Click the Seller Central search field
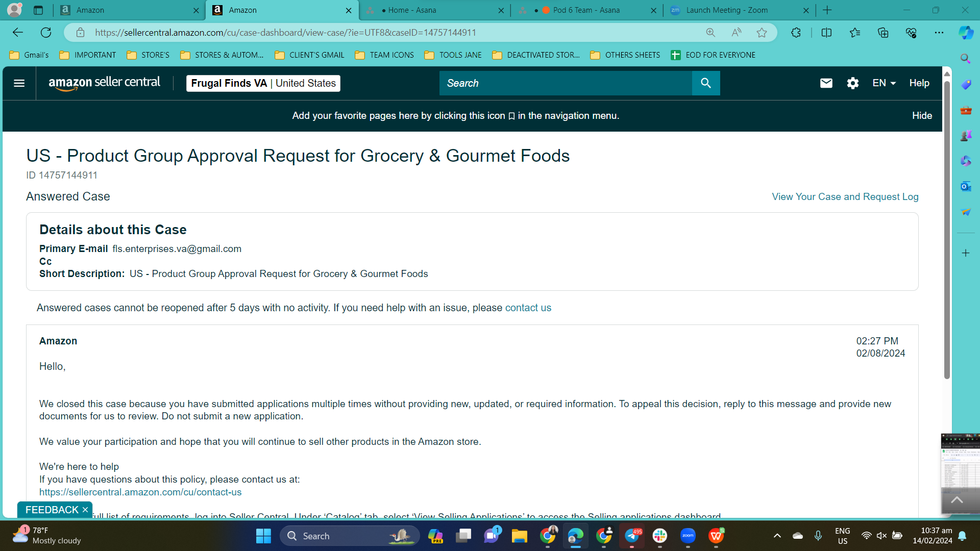This screenshot has height=551, width=980. click(566, 83)
